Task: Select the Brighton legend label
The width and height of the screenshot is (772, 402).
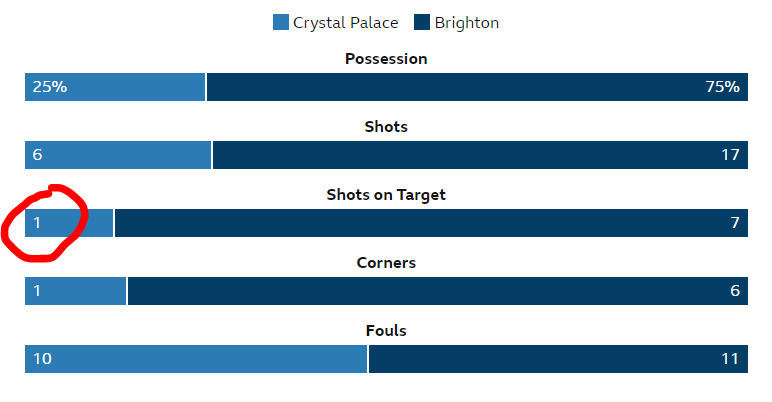Action: [467, 23]
